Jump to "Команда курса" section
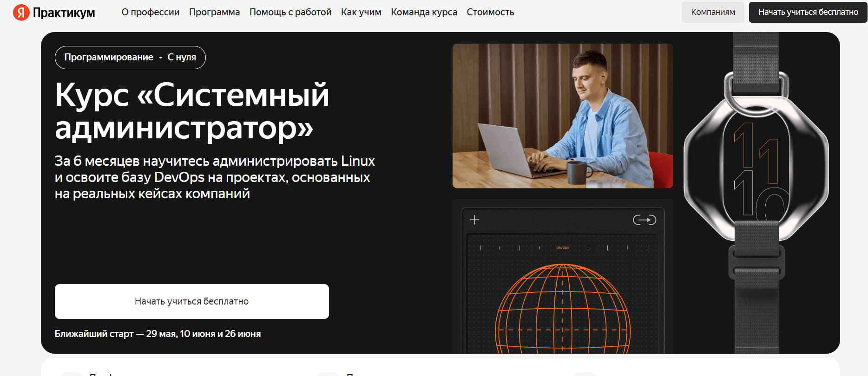 coord(424,12)
